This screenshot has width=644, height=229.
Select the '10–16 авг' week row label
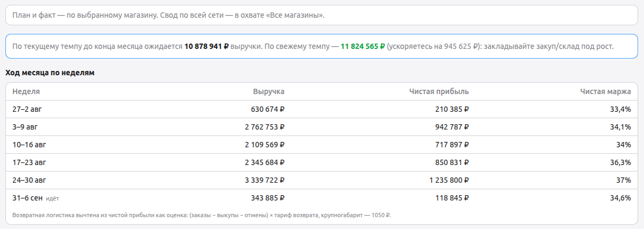(x=29, y=145)
